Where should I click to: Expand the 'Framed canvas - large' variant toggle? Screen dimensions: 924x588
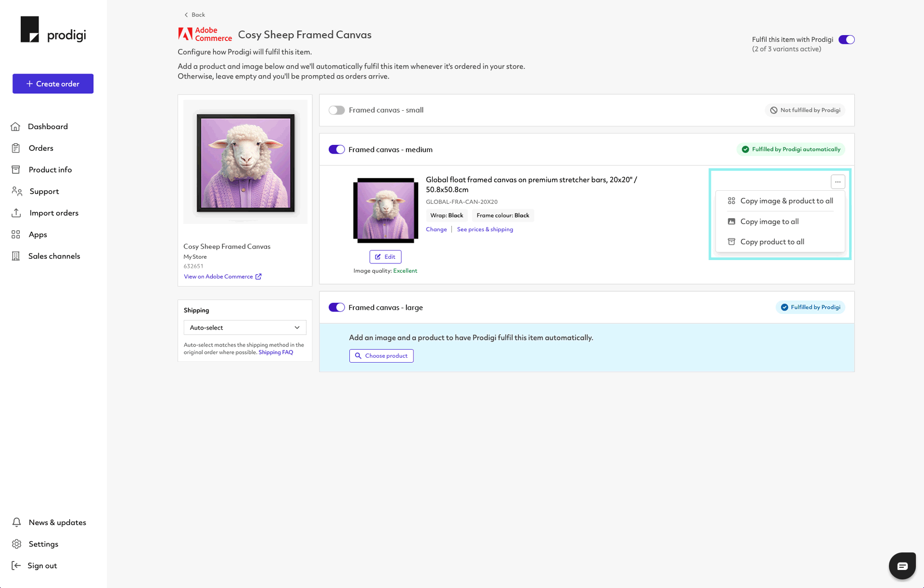(x=337, y=307)
